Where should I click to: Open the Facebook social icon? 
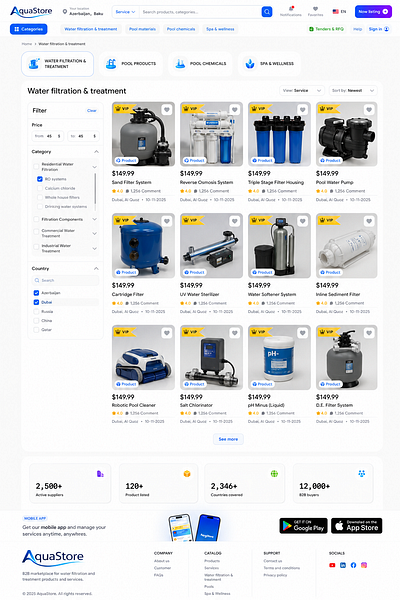(353, 565)
